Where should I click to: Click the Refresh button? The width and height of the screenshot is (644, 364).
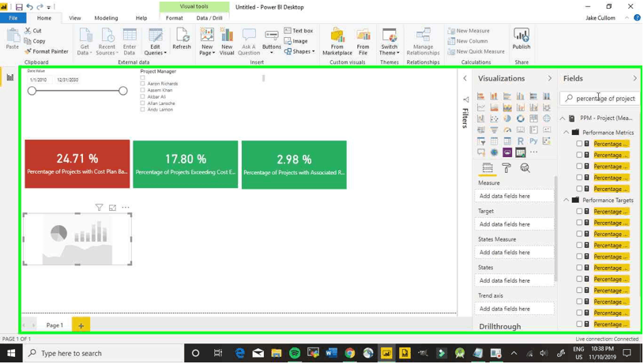click(182, 39)
